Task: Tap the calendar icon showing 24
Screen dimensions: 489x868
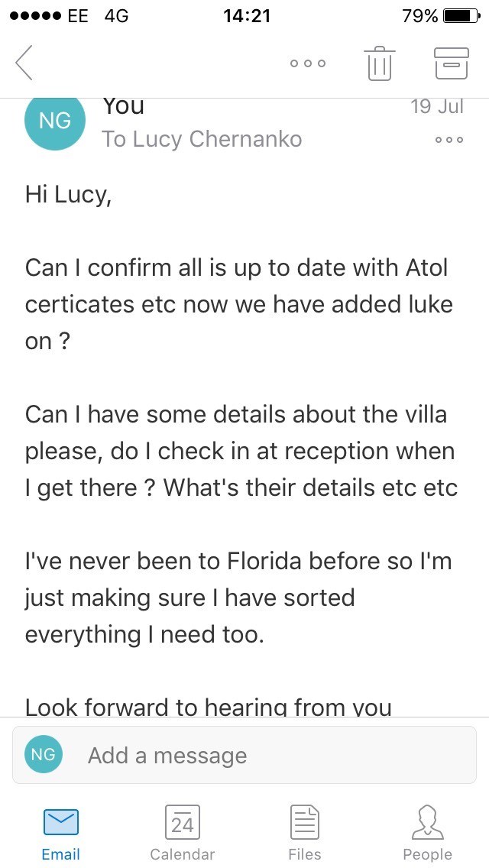Action: point(183,823)
